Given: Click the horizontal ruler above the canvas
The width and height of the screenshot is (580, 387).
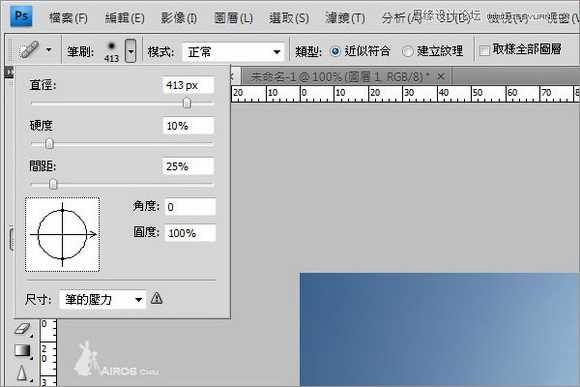Looking at the screenshot, I should point(405,94).
